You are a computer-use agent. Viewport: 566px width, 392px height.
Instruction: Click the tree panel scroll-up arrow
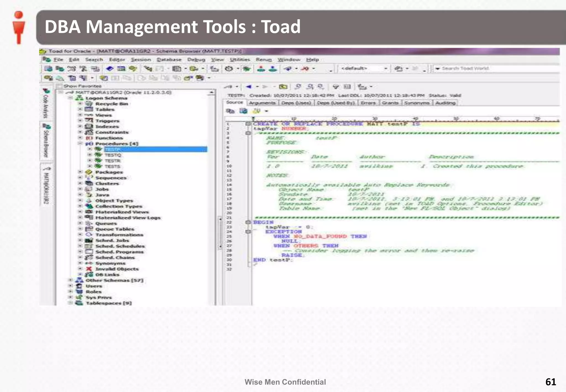coord(212,92)
